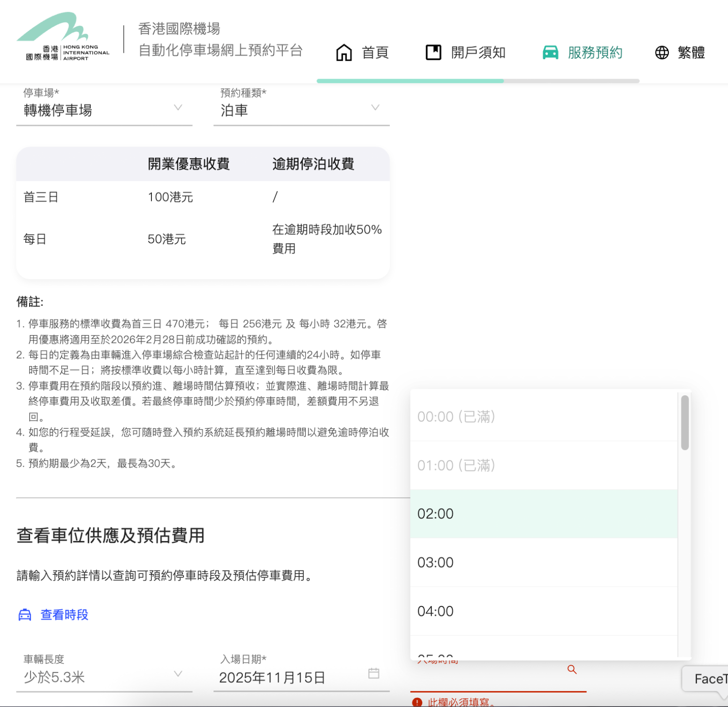Click the green car icon in navigation
The image size is (728, 707).
pyautogui.click(x=550, y=52)
